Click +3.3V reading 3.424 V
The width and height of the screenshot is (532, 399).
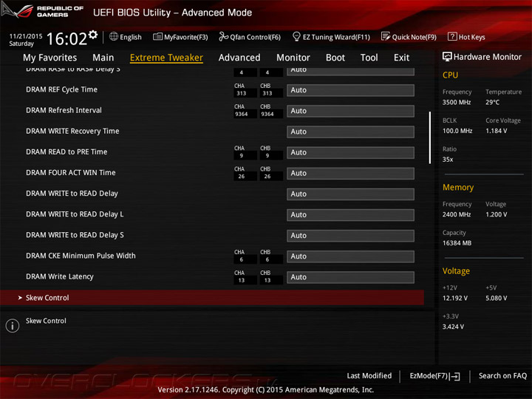click(x=453, y=327)
